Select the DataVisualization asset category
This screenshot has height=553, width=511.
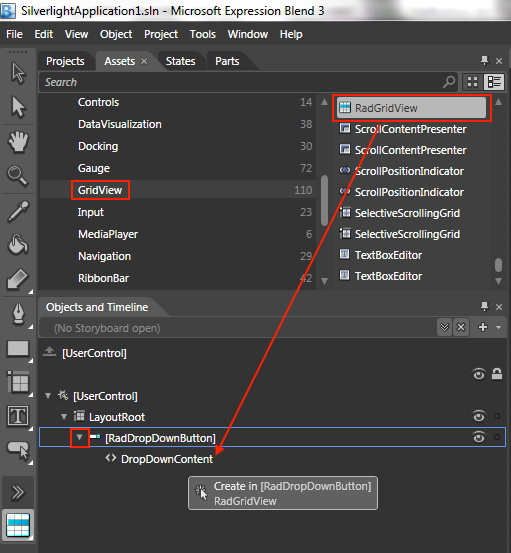(178, 124)
